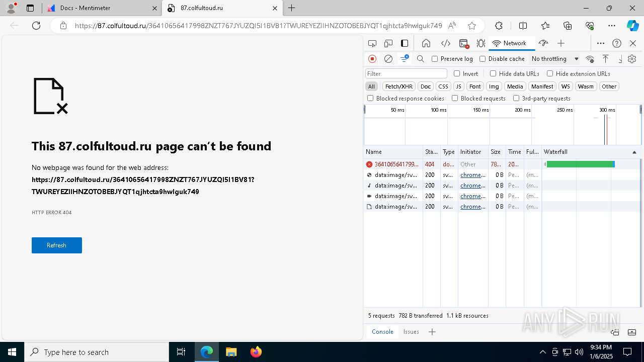Open the Console panel icon with error badge
Screen dimensions: 644x362
point(464,43)
